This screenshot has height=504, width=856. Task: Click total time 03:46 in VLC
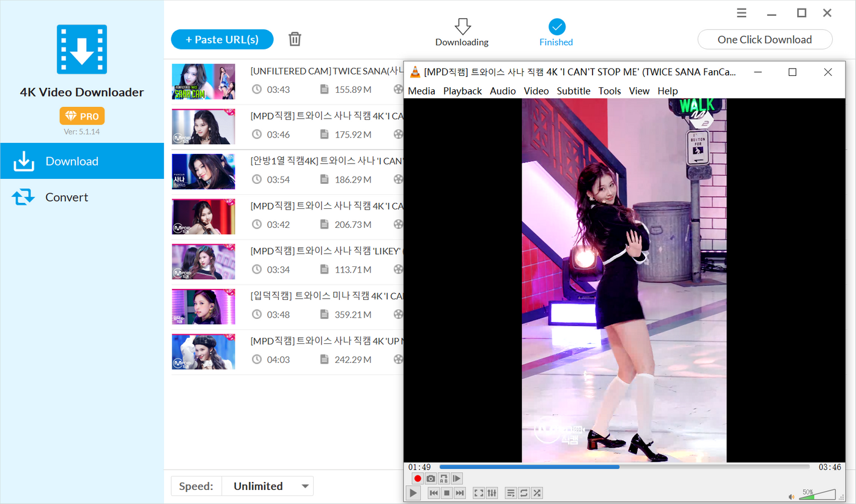(x=830, y=467)
